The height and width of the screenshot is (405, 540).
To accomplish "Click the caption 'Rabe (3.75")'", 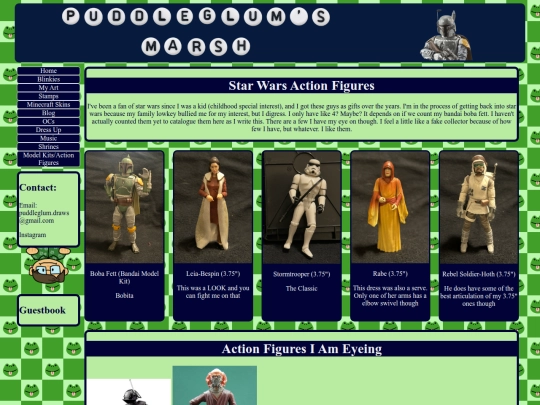I will (390, 274).
